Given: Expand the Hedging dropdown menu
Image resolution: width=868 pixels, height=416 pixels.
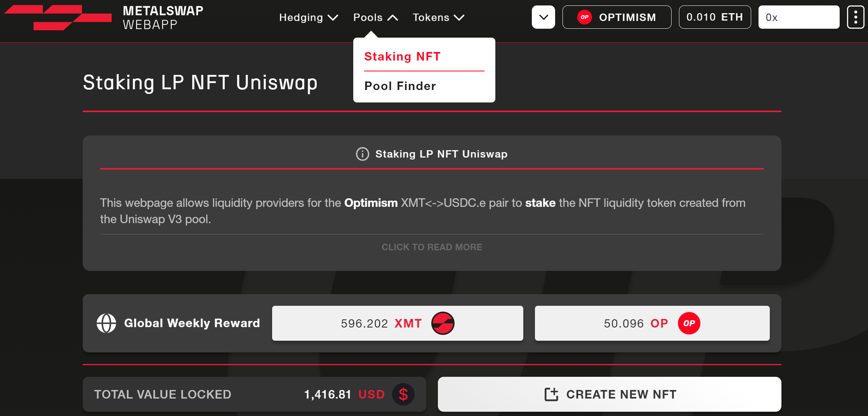Looking at the screenshot, I should pos(309,17).
